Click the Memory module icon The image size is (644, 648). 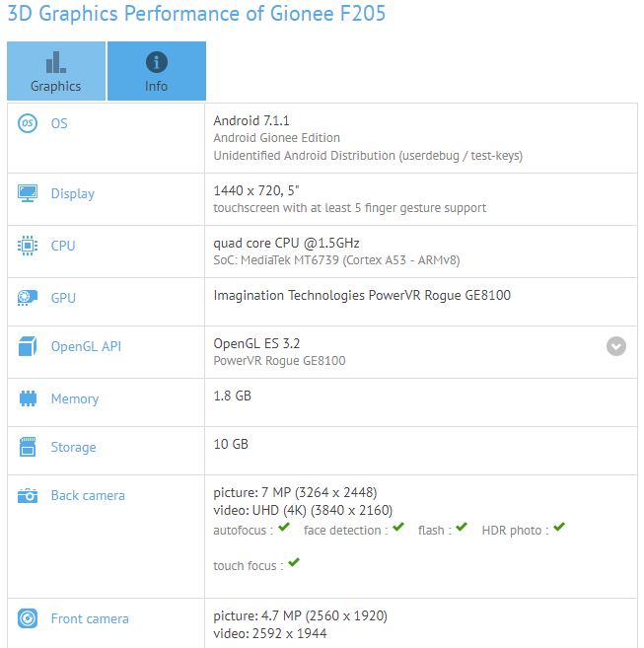pyautogui.click(x=27, y=398)
